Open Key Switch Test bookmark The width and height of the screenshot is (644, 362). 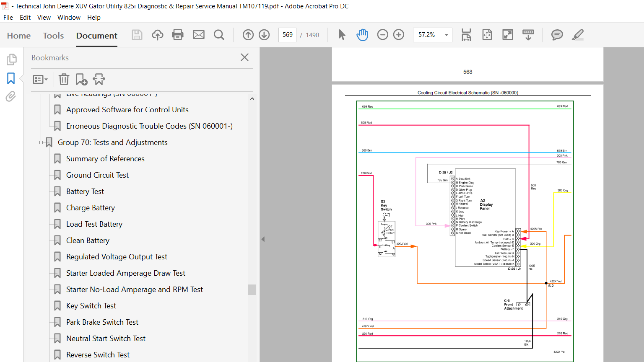coord(91,306)
